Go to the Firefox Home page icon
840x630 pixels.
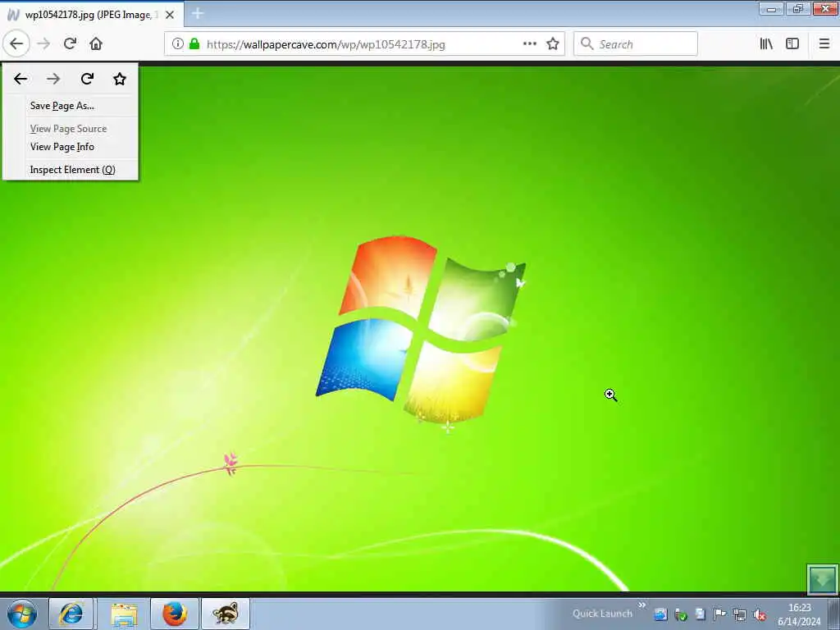point(96,44)
